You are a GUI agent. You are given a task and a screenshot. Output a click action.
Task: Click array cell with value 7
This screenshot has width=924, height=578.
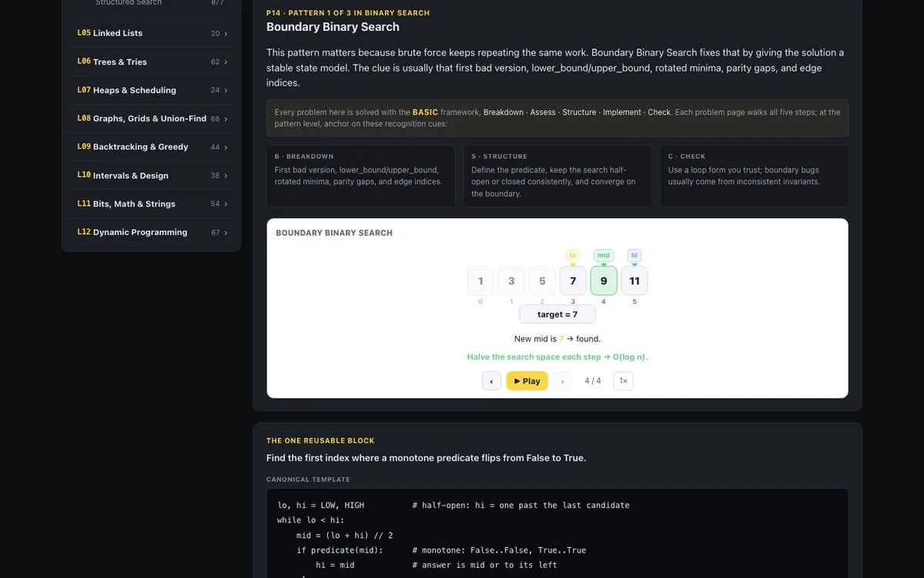pyautogui.click(x=573, y=281)
